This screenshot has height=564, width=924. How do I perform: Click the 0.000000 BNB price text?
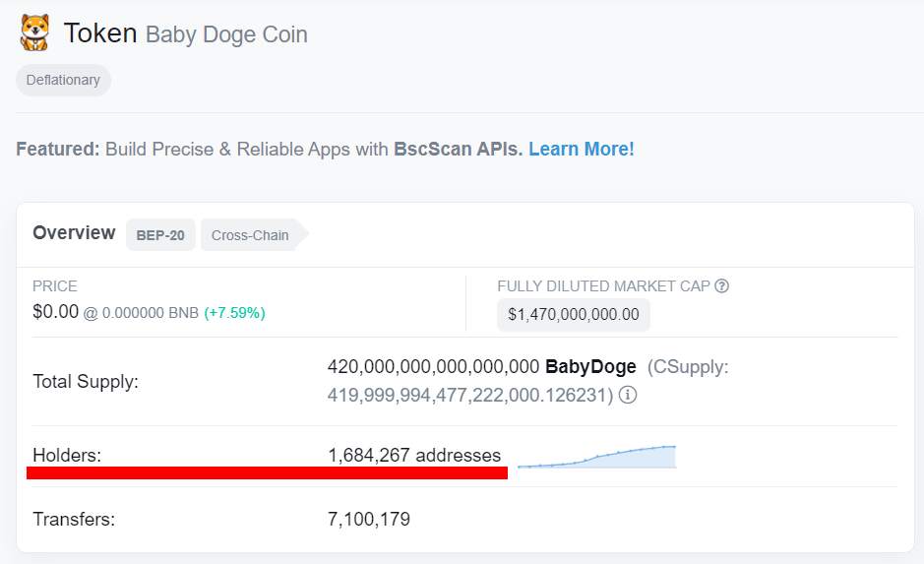click(151, 313)
